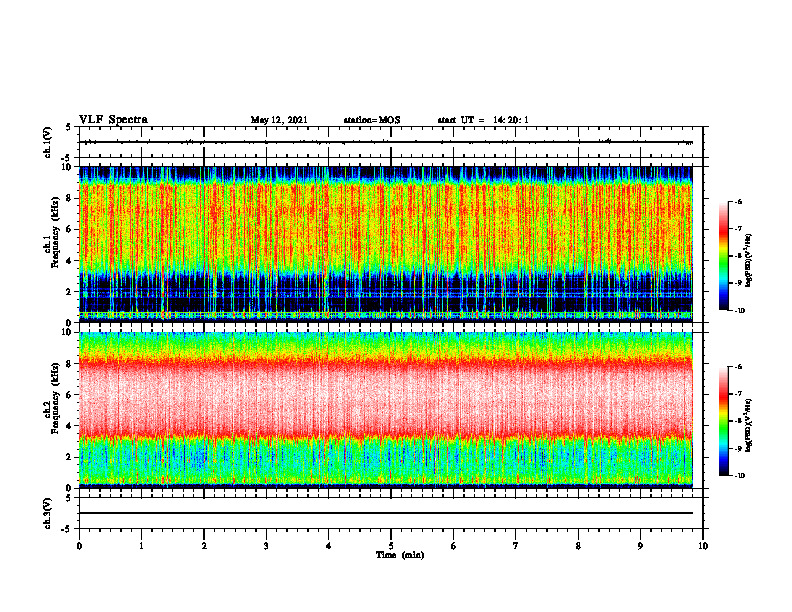Click time axis tick label "7"
This screenshot has width=792, height=612.
[516, 546]
